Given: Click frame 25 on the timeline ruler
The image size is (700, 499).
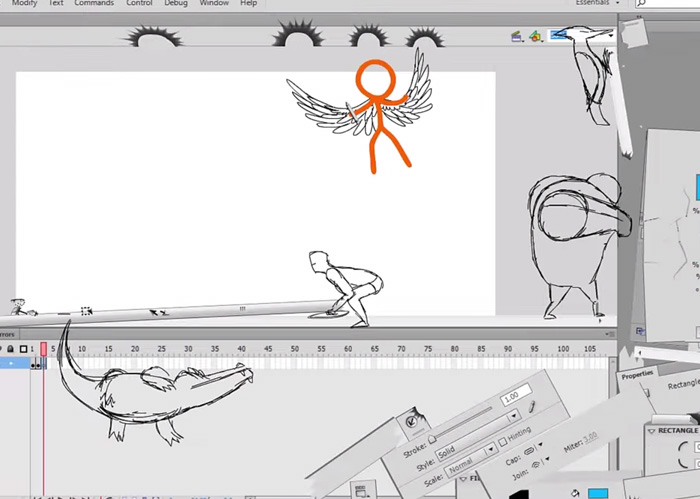Looking at the screenshot, I should 162,349.
